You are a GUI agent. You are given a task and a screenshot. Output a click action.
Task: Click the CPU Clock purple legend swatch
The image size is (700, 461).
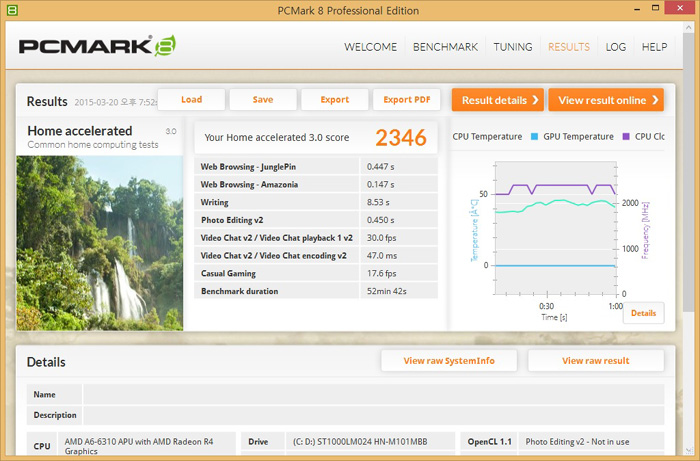(x=626, y=137)
